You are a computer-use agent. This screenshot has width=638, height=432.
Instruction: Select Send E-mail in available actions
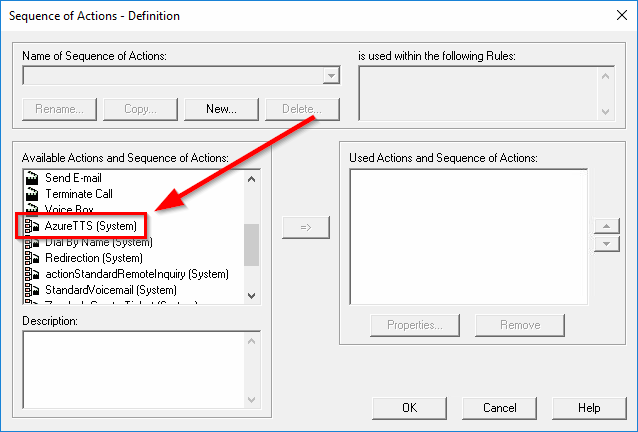[x=73, y=178]
